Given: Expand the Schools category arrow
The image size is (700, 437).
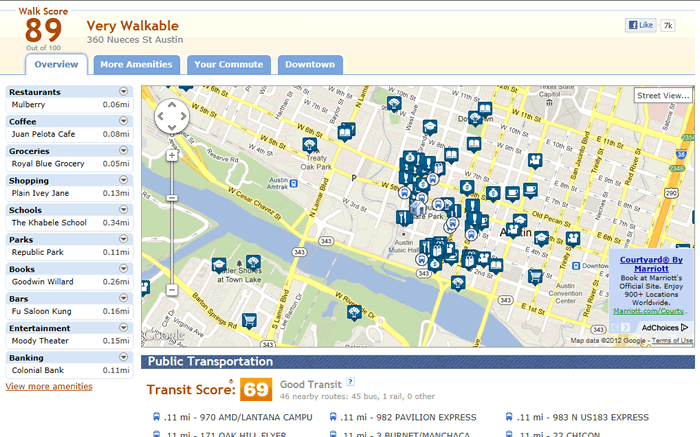Looking at the screenshot, I should pos(124,209).
